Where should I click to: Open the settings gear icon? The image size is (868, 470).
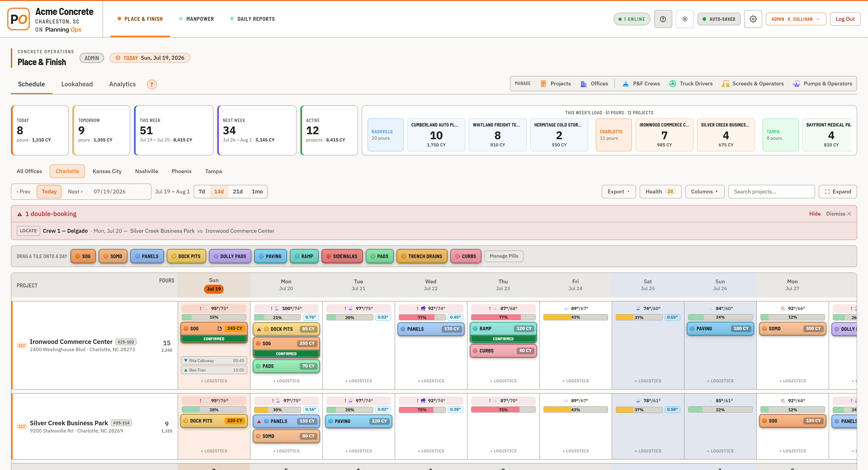coord(753,19)
